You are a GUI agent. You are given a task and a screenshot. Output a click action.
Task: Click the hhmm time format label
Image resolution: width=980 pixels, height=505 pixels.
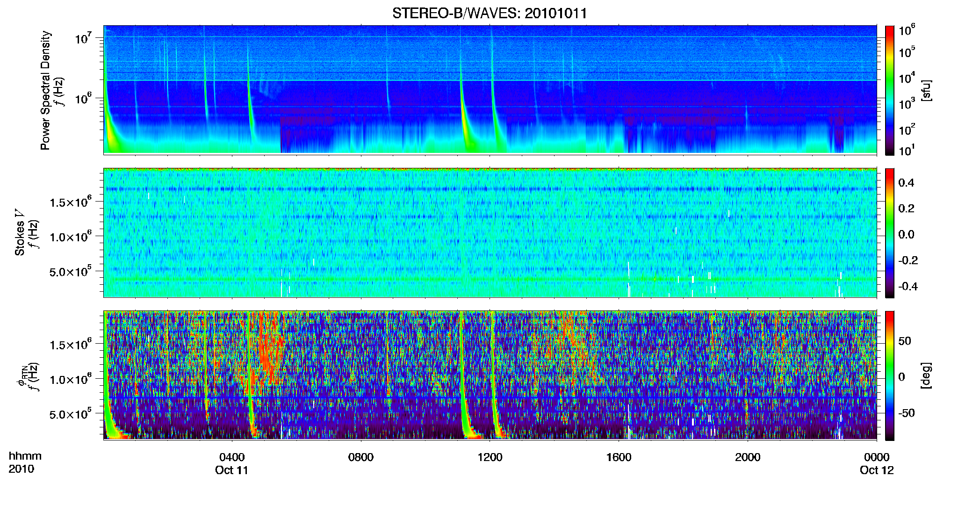(25, 456)
